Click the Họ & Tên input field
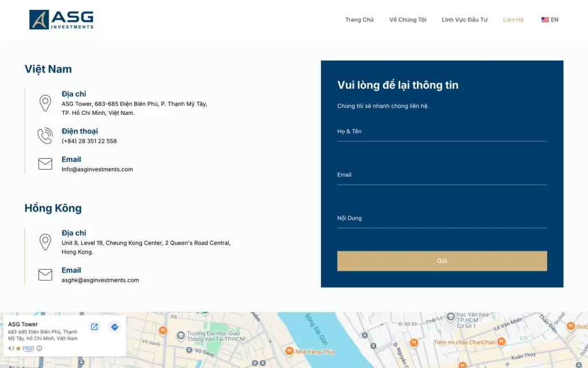 click(442, 132)
